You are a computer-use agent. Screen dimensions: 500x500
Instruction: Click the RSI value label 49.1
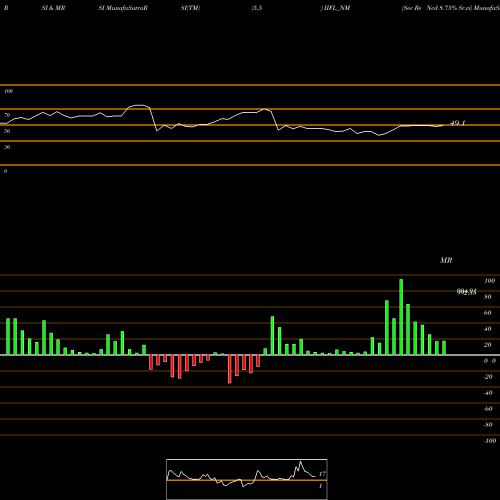click(x=457, y=123)
